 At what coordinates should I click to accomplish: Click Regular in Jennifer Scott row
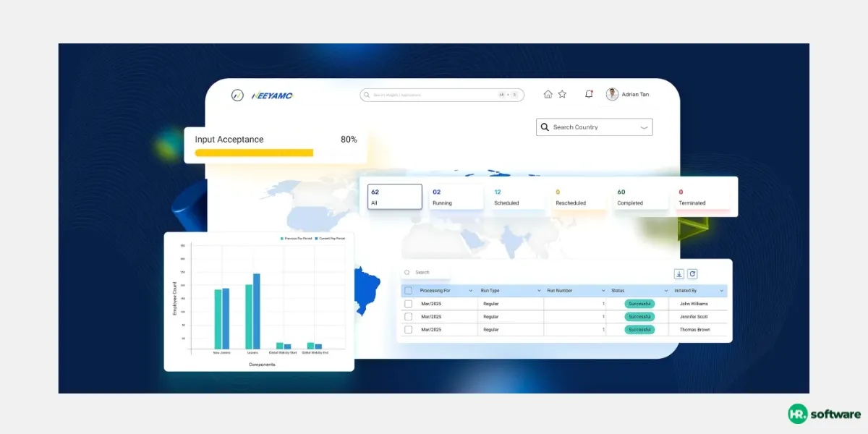click(x=490, y=317)
